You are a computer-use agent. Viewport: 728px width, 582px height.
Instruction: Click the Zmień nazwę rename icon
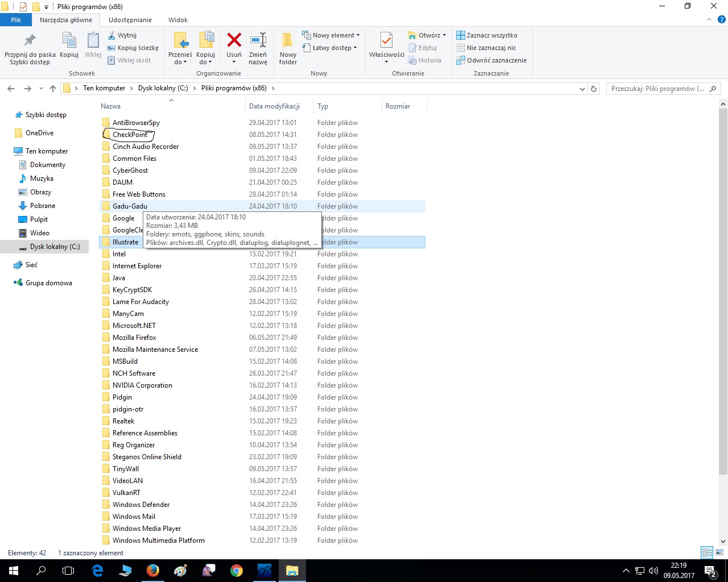coord(258,41)
